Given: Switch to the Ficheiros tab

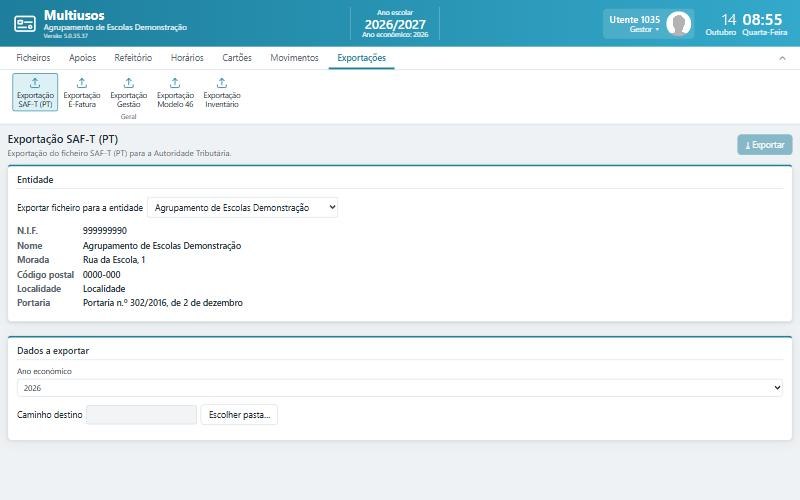Looking at the screenshot, I should pos(33,58).
